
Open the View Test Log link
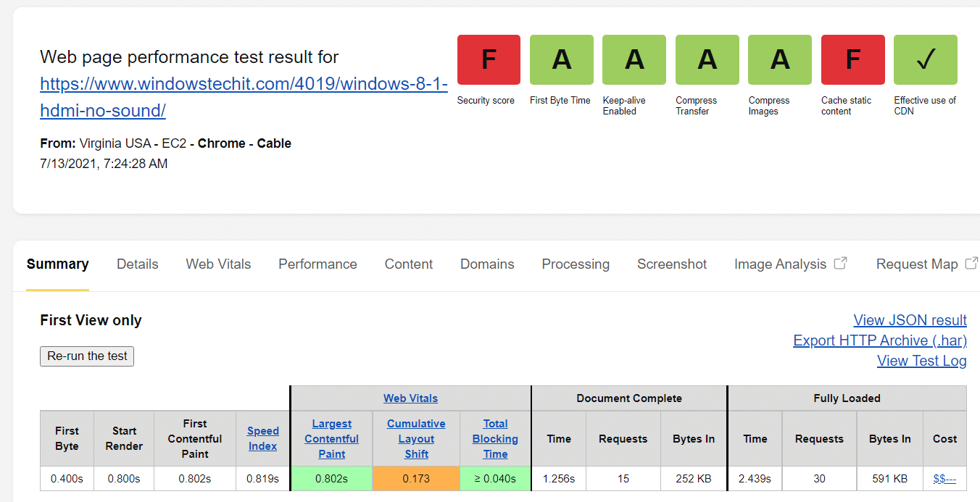click(921, 361)
